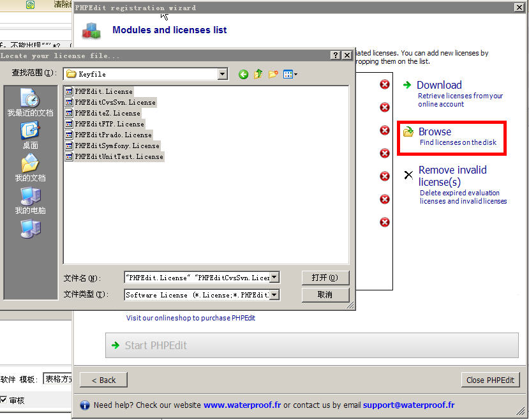Click the < Back wizard button
The width and height of the screenshot is (529, 420).
coord(103,380)
